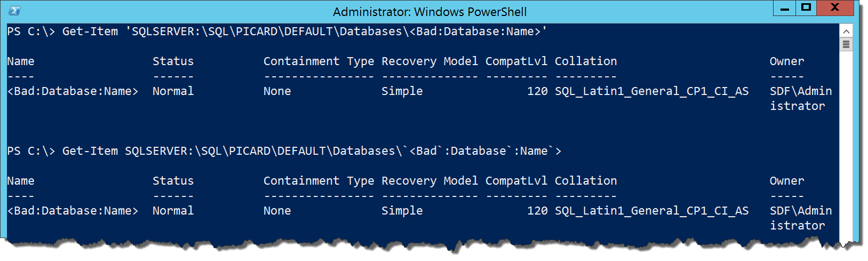Minimize the PowerShell window
The width and height of the screenshot is (868, 261).
coord(785,8)
